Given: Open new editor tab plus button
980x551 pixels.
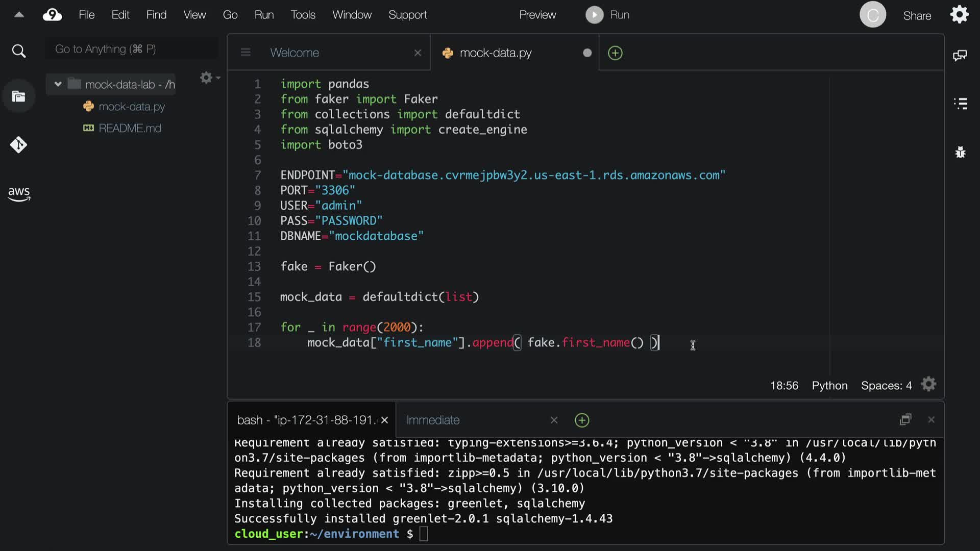Looking at the screenshot, I should (615, 53).
